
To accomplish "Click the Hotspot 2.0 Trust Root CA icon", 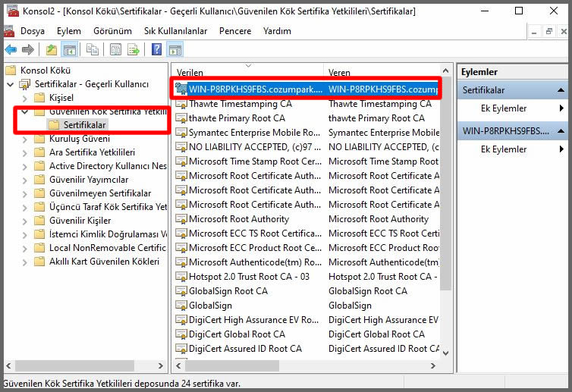I will tap(181, 277).
